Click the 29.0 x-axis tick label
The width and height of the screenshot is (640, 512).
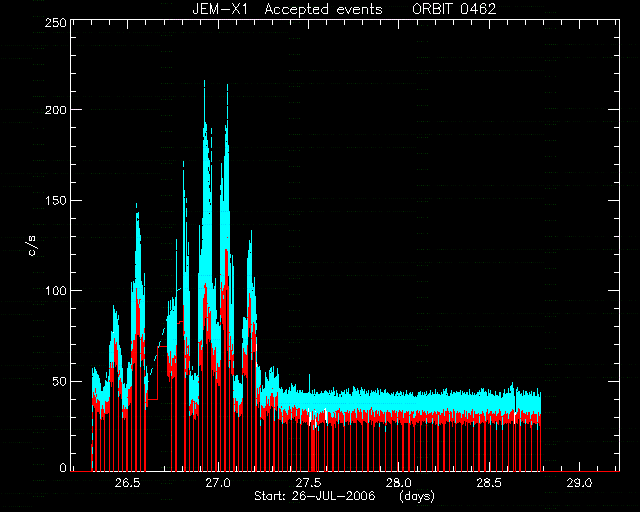coord(580,483)
